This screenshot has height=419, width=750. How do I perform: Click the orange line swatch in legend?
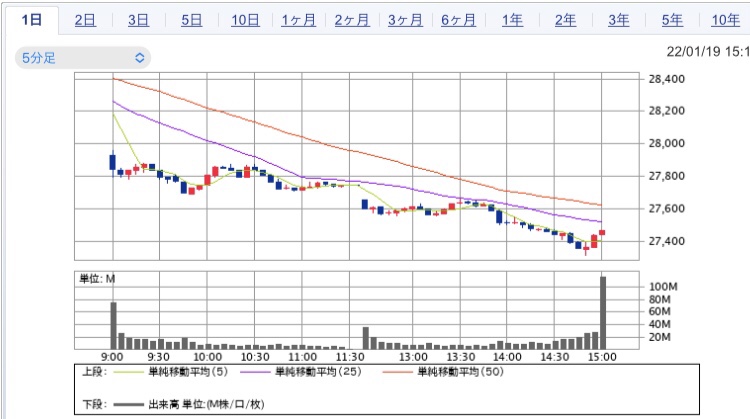(x=397, y=372)
